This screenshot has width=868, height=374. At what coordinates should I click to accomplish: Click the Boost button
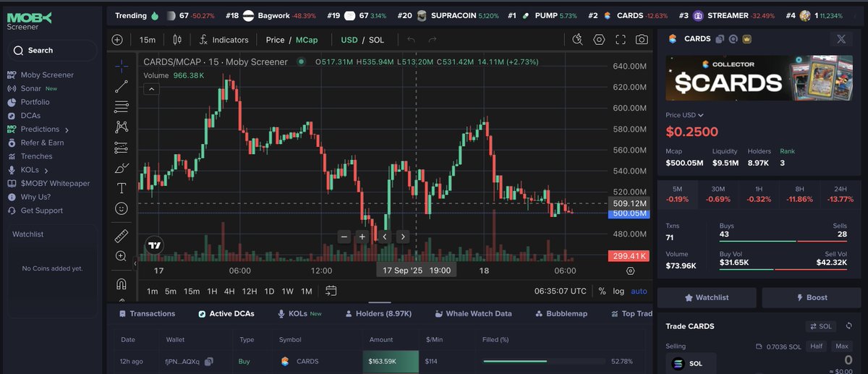tap(811, 297)
